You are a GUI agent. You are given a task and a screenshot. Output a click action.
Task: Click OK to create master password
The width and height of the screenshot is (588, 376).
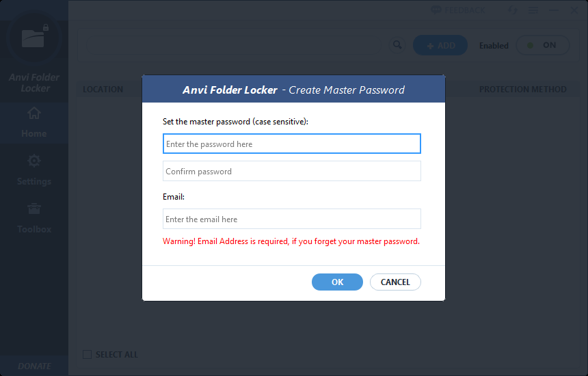337,282
